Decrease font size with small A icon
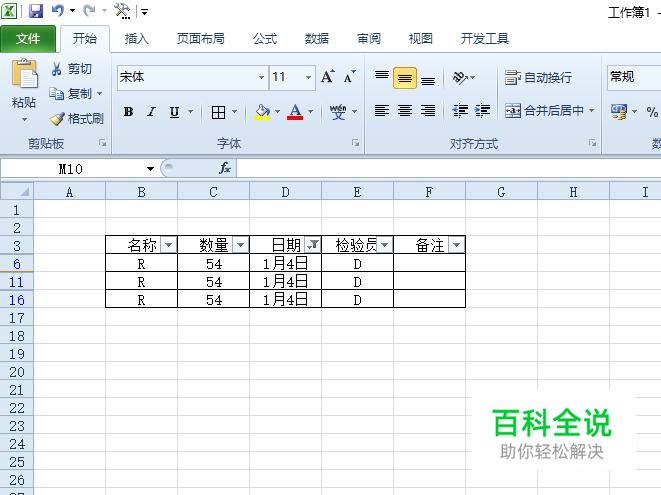The width and height of the screenshot is (661, 495). tap(349, 77)
